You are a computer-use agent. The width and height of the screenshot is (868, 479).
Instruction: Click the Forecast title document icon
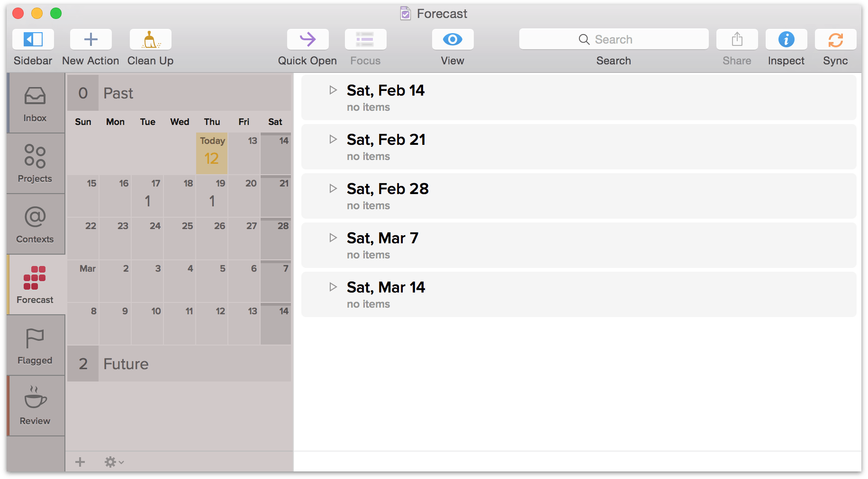click(x=406, y=13)
